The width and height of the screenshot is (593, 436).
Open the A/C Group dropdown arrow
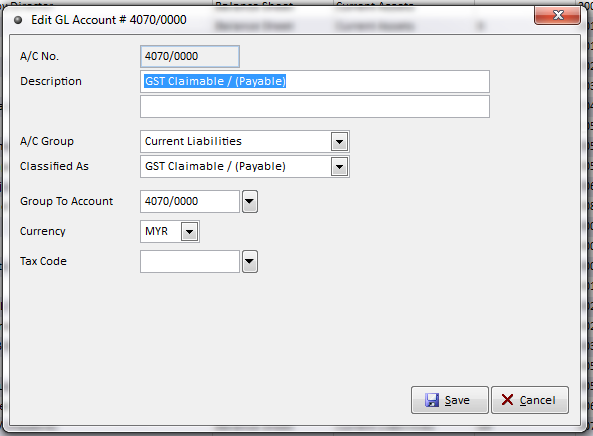point(339,142)
